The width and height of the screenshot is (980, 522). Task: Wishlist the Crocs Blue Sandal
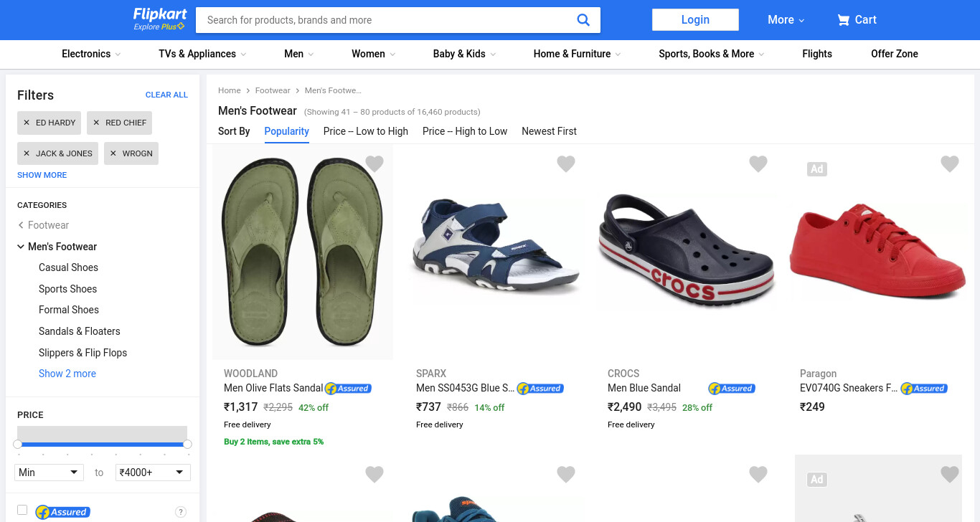coord(758,164)
